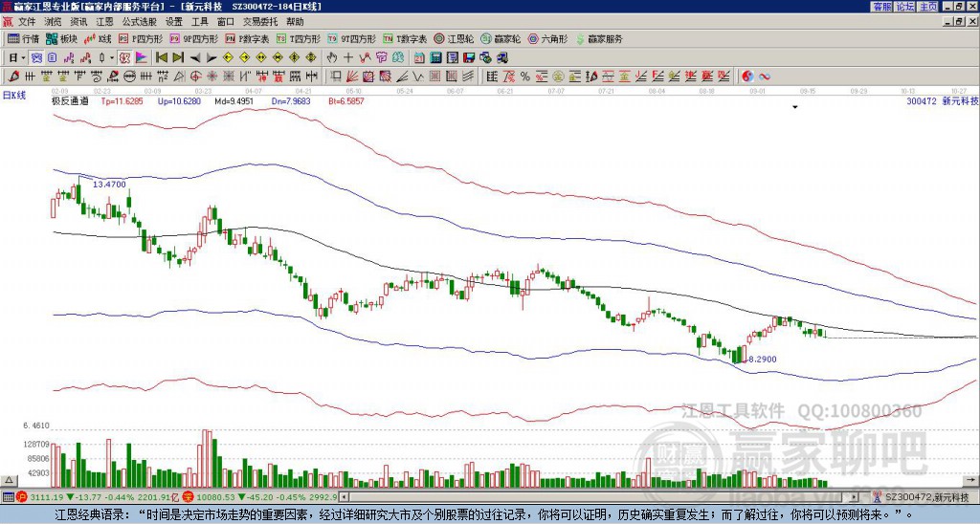Expand the candlestick style dropdown arrow
Viewport: 980px width, 524px height.
[112, 58]
